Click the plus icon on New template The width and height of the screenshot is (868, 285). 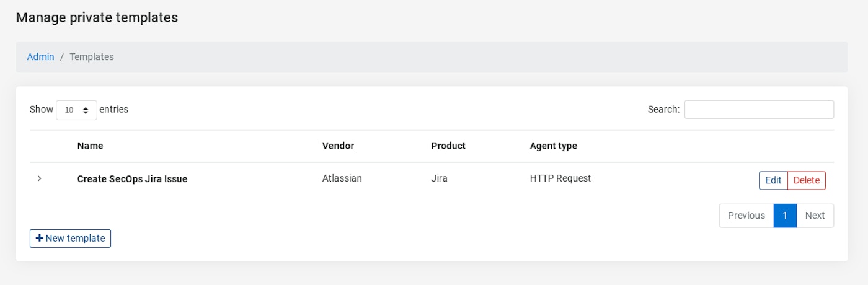[40, 239]
